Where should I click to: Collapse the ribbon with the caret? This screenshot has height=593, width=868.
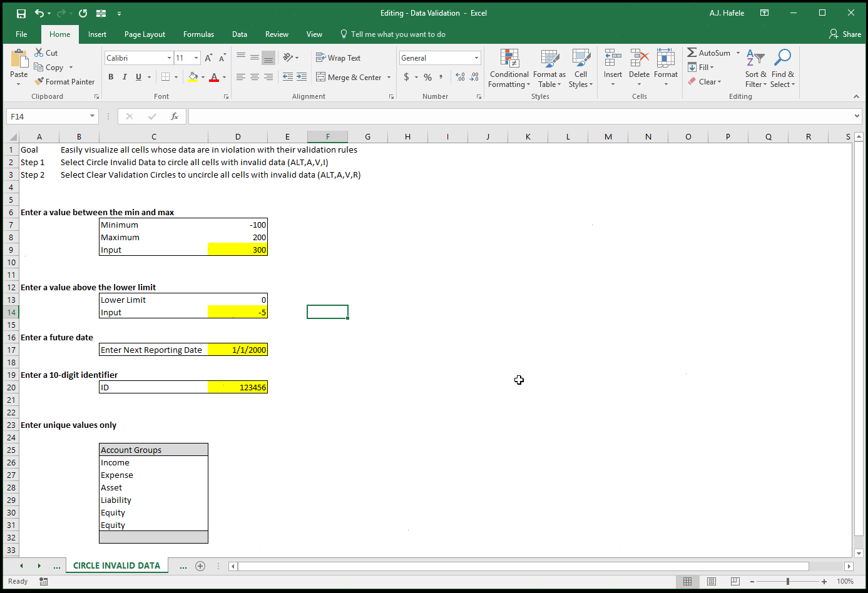(x=856, y=96)
